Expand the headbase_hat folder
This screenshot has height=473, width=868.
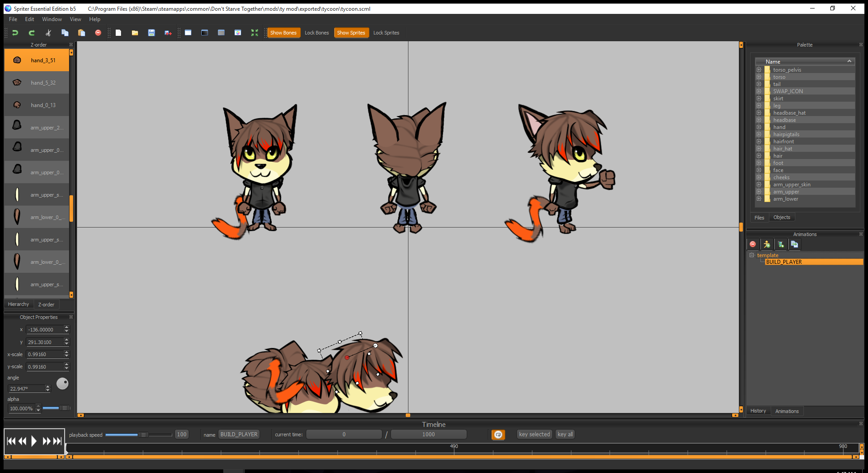[759, 113]
